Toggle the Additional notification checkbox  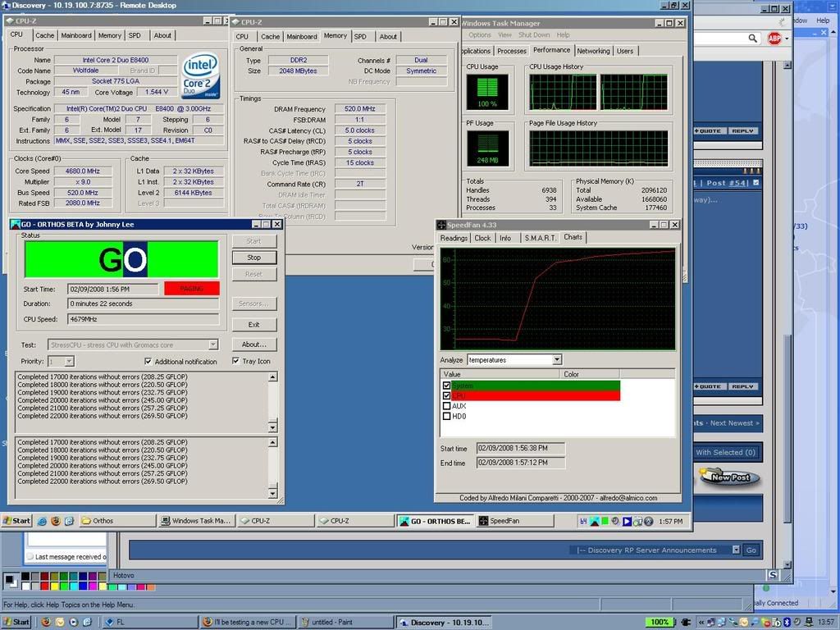tap(148, 361)
